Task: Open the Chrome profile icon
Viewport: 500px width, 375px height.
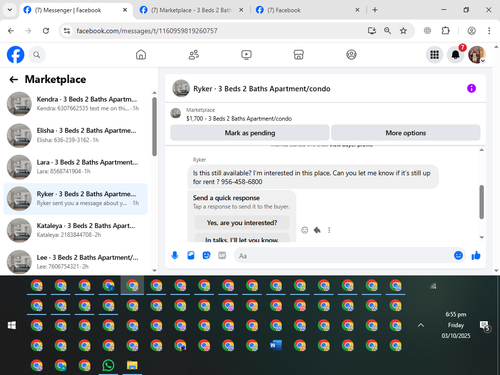Action: coord(471,31)
